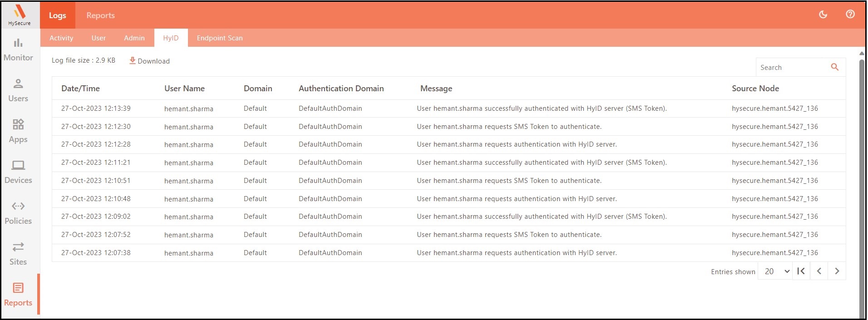The width and height of the screenshot is (868, 320).
Task: Select the 27-Oct-2023 12:07:52 timestamp
Action: [96, 235]
